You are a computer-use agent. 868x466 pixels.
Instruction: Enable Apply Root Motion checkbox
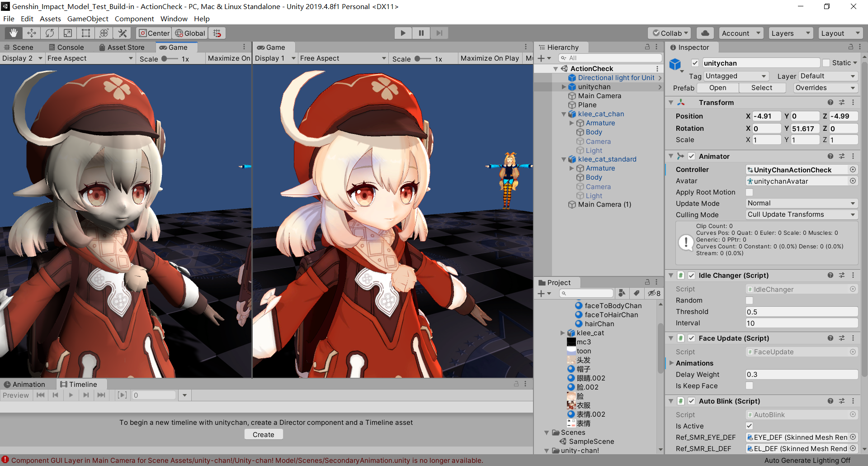(749, 192)
